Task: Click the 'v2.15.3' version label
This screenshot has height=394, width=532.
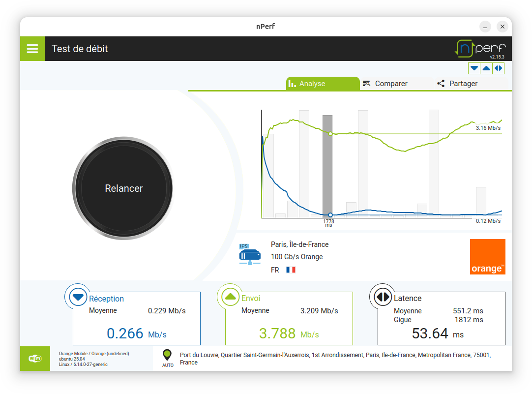Action: point(497,57)
